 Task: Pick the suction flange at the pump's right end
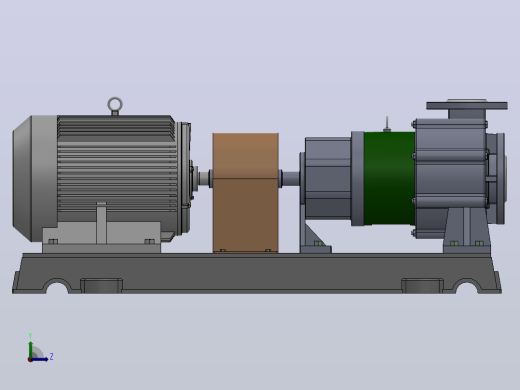(501, 178)
